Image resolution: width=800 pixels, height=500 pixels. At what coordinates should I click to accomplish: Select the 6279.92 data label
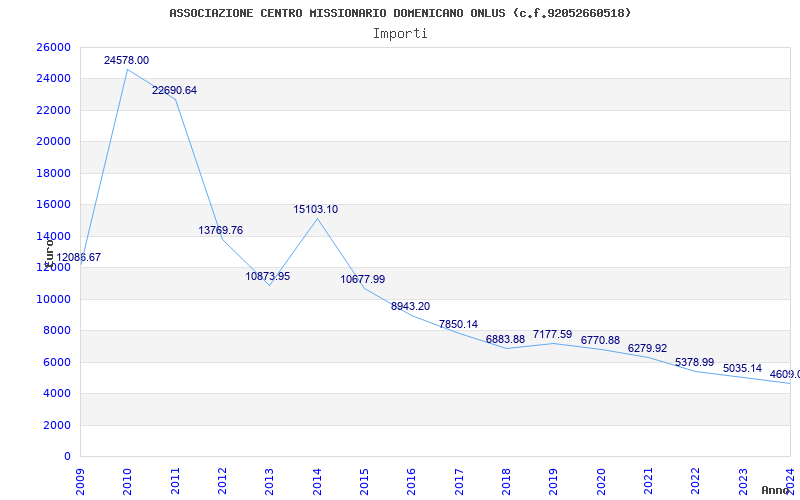coord(647,348)
